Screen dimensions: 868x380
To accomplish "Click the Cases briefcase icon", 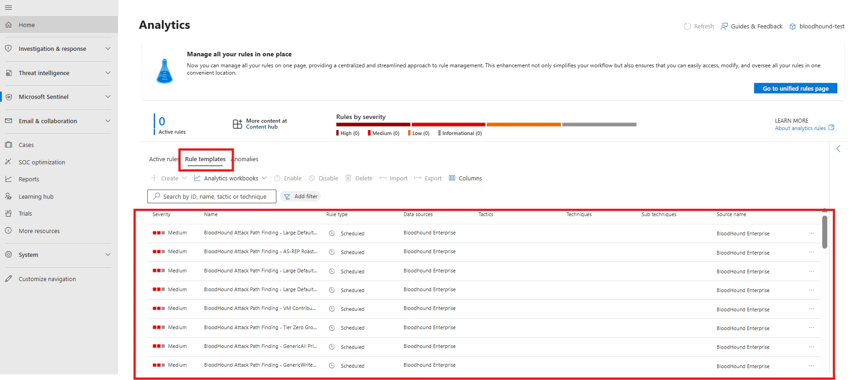I will 8,145.
